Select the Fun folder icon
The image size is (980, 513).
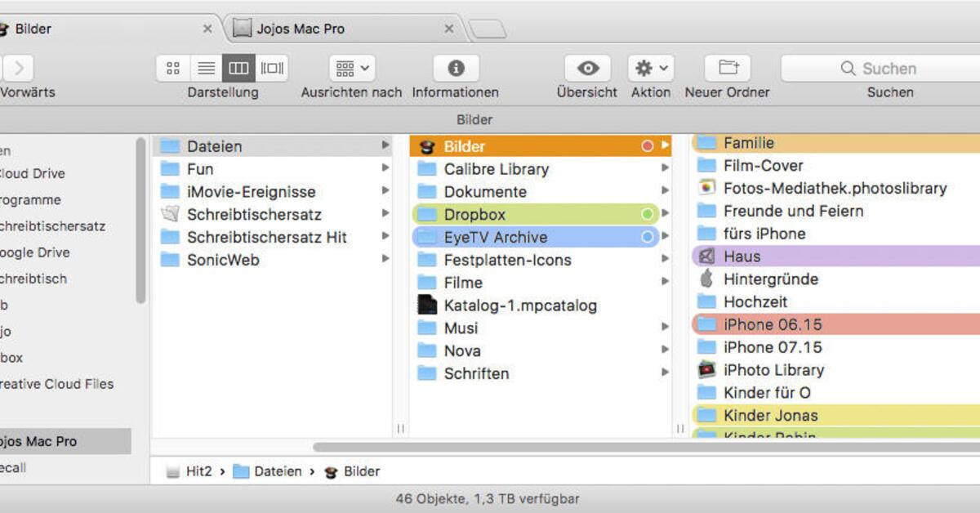(x=170, y=169)
